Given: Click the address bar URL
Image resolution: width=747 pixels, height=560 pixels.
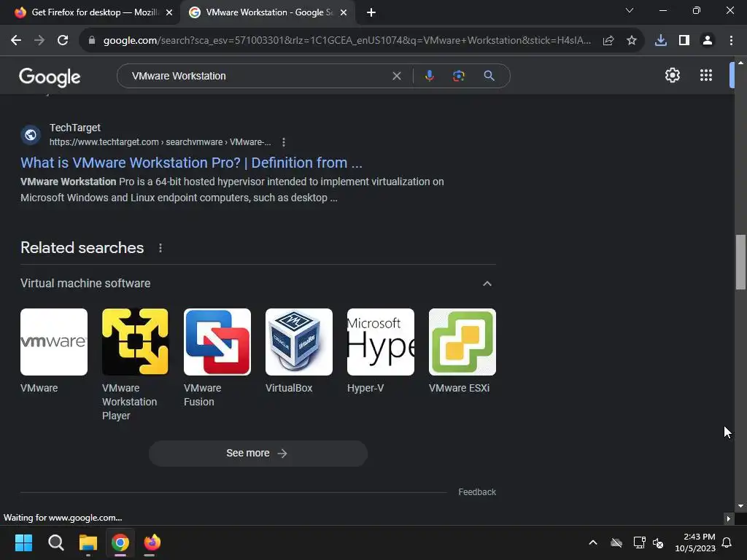Looking at the screenshot, I should (x=347, y=41).
